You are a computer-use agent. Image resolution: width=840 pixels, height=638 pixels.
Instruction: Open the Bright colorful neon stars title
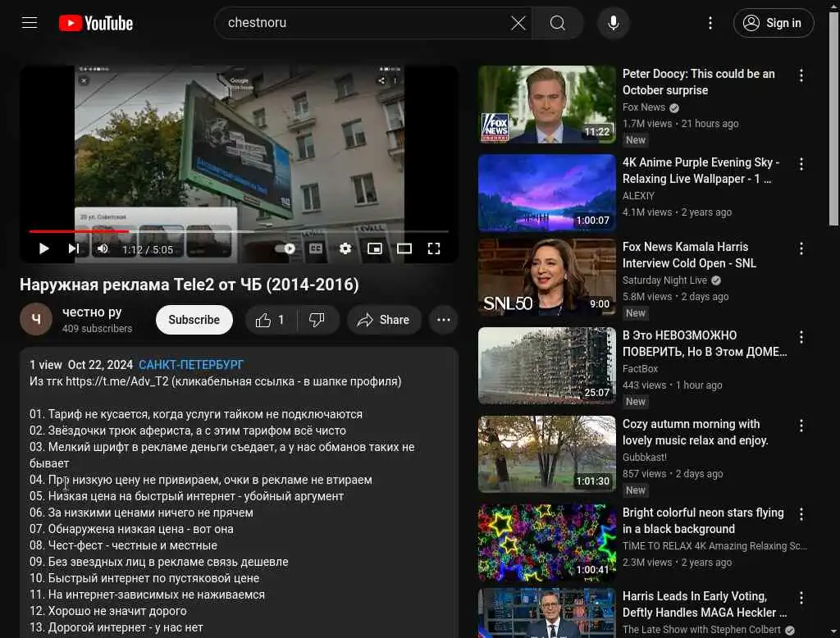[703, 521]
